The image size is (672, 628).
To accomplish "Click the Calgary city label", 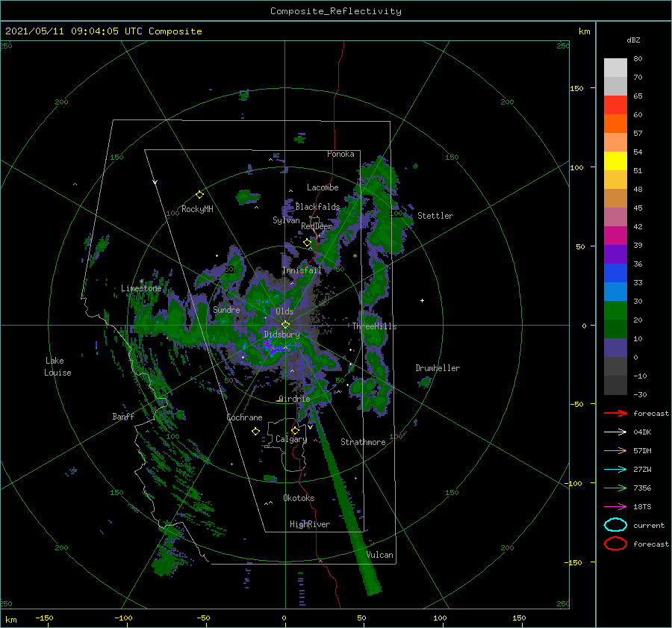I will click(x=291, y=439).
